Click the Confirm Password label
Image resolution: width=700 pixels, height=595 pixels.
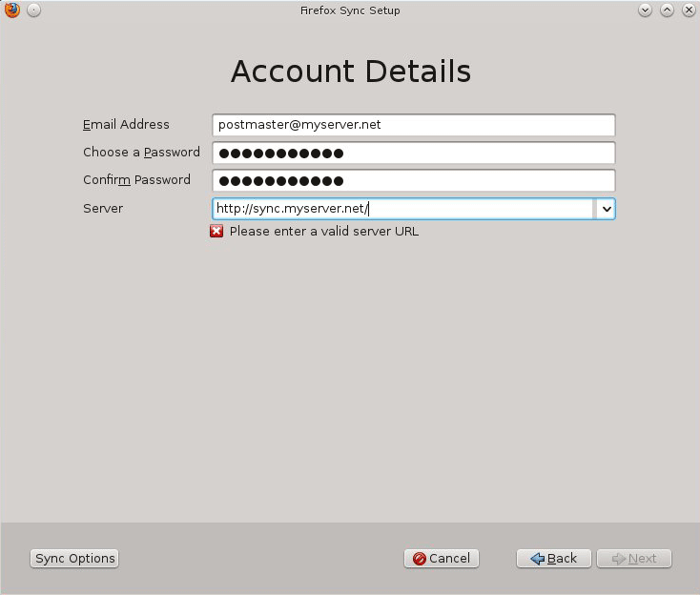click(136, 180)
